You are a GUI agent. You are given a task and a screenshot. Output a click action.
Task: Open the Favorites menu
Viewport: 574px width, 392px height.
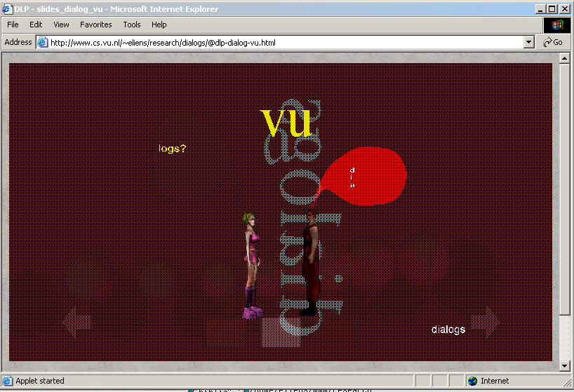point(96,25)
